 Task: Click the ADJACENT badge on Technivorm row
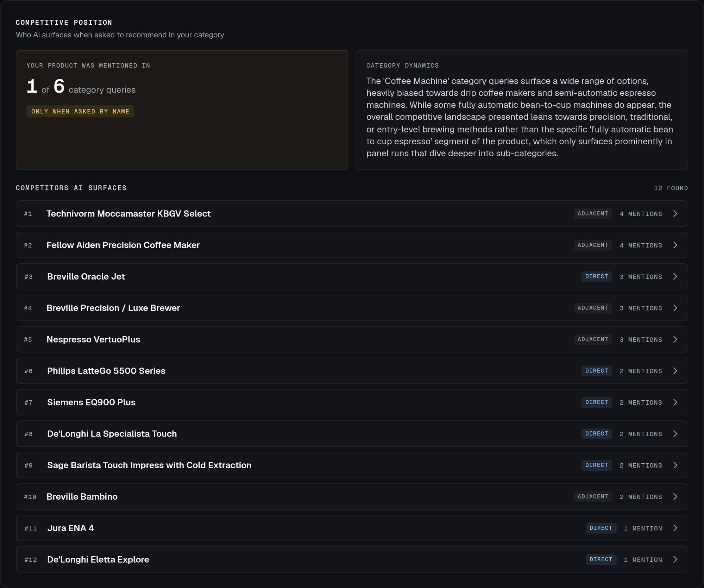tap(593, 214)
